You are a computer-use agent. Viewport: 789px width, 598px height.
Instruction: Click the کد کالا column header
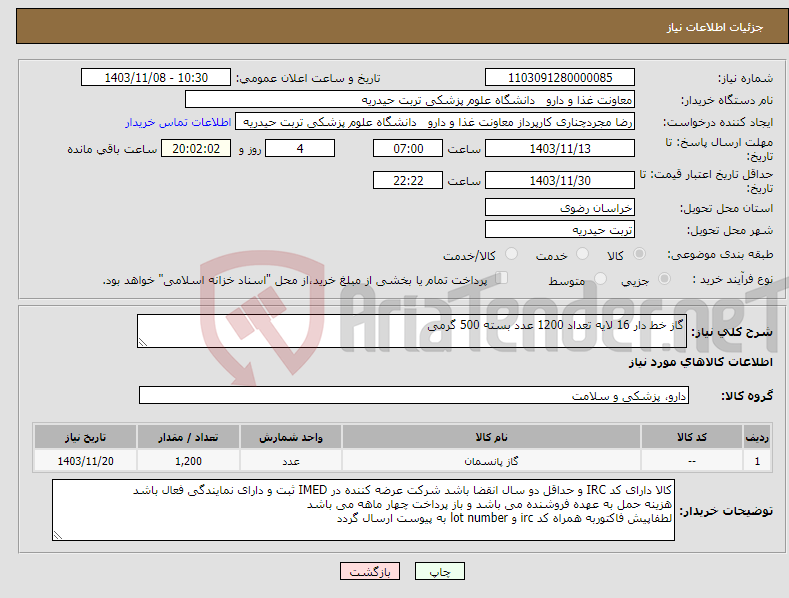coord(692,437)
